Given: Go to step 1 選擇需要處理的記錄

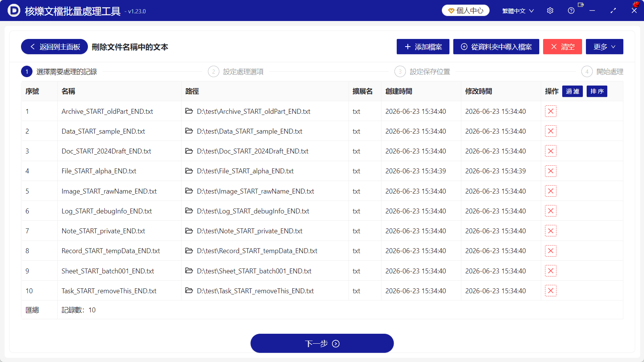Looking at the screenshot, I should coord(59,71).
